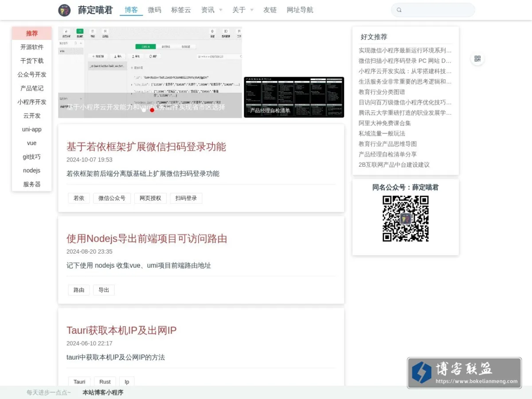The height and width of the screenshot is (399, 532).
Task: Click the 路由 tag
Action: click(x=79, y=290)
